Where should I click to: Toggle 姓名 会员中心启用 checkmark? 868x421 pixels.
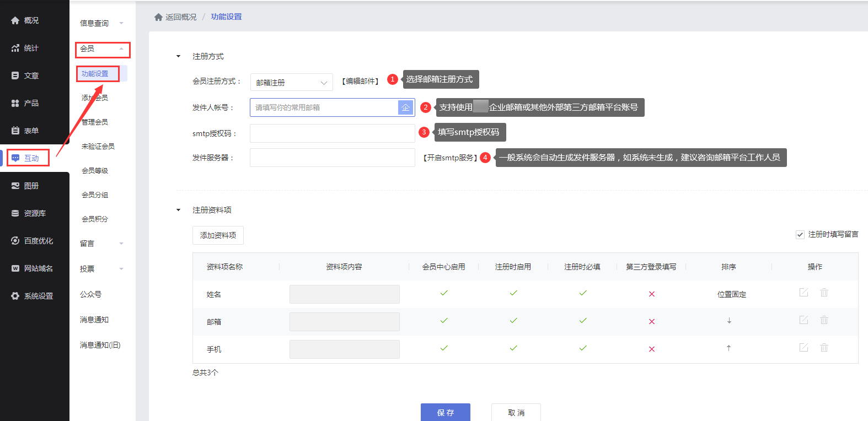tap(444, 293)
